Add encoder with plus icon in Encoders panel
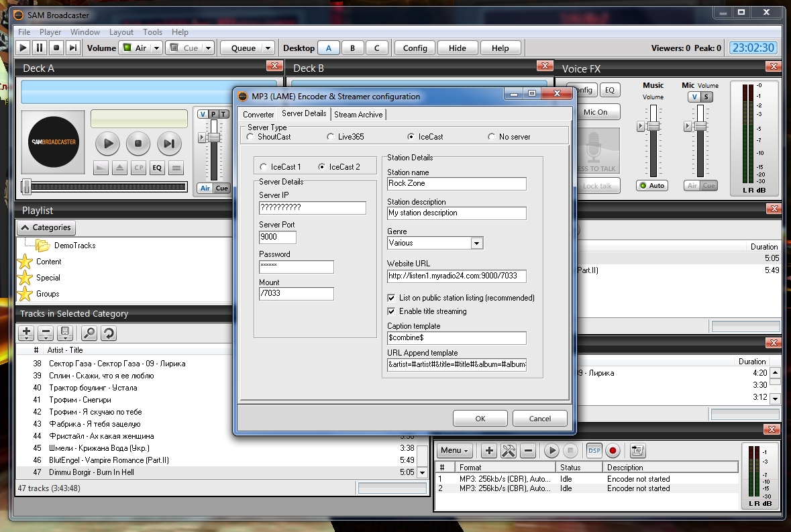This screenshot has height=532, width=791. (489, 450)
